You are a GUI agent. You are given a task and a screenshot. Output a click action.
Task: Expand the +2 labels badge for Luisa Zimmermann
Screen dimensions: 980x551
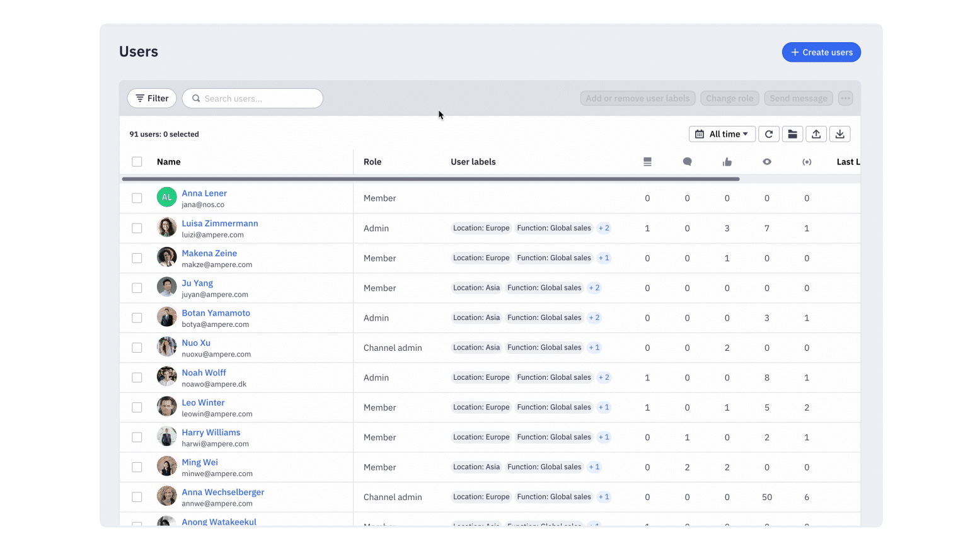pyautogui.click(x=603, y=227)
